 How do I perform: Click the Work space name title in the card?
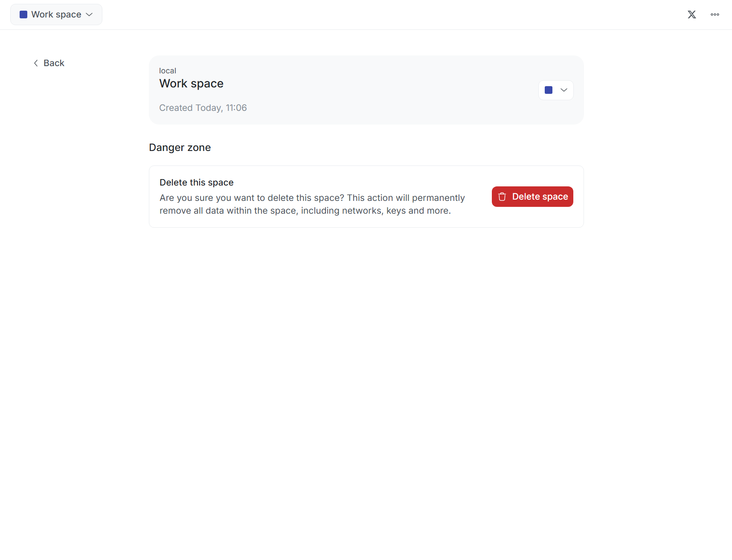coord(191,84)
